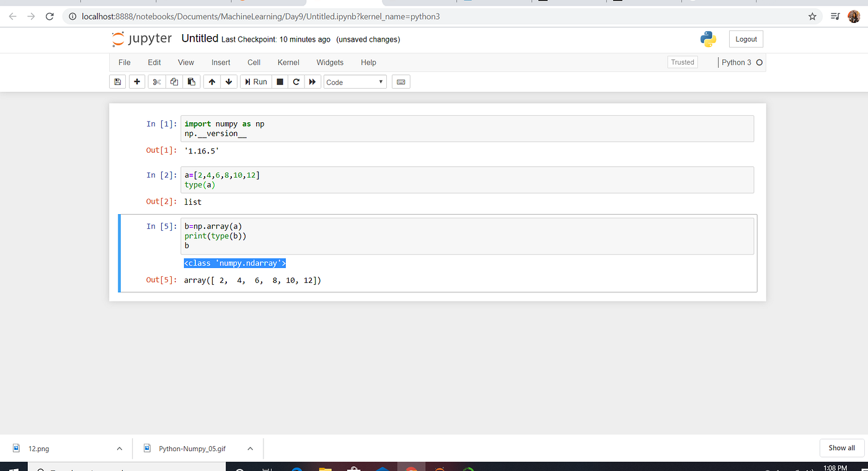The height and width of the screenshot is (471, 868).
Task: Show all downloads
Action: point(841,447)
